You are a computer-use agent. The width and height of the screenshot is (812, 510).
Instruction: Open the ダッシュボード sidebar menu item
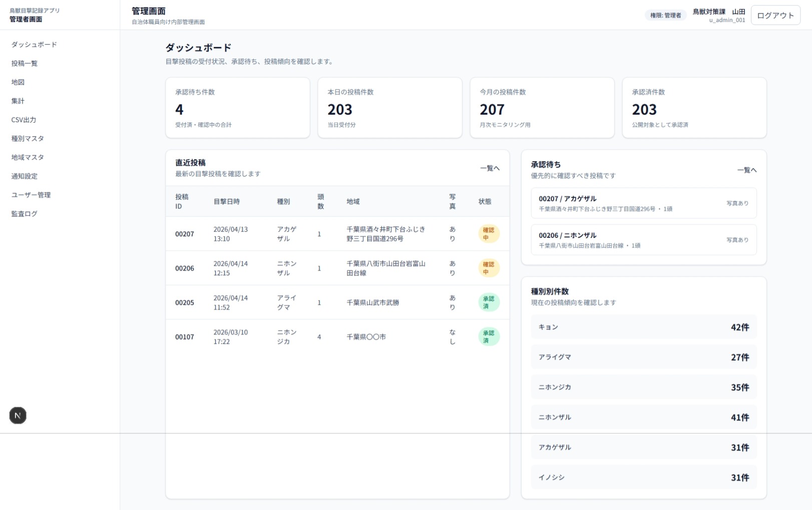click(34, 45)
